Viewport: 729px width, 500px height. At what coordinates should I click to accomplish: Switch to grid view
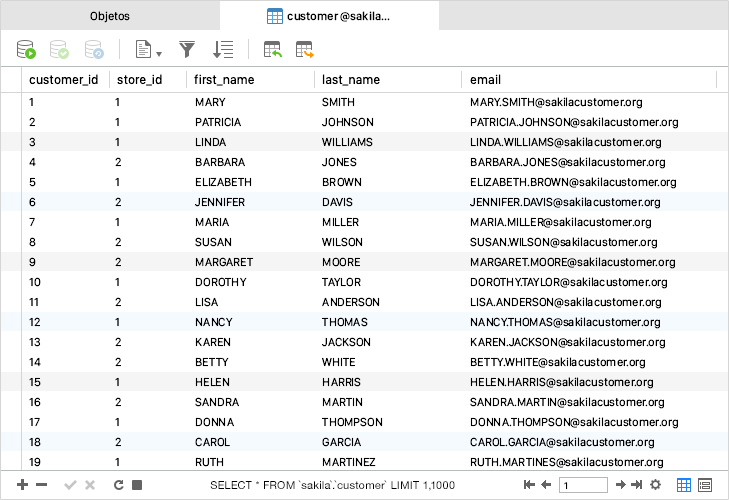(684, 485)
